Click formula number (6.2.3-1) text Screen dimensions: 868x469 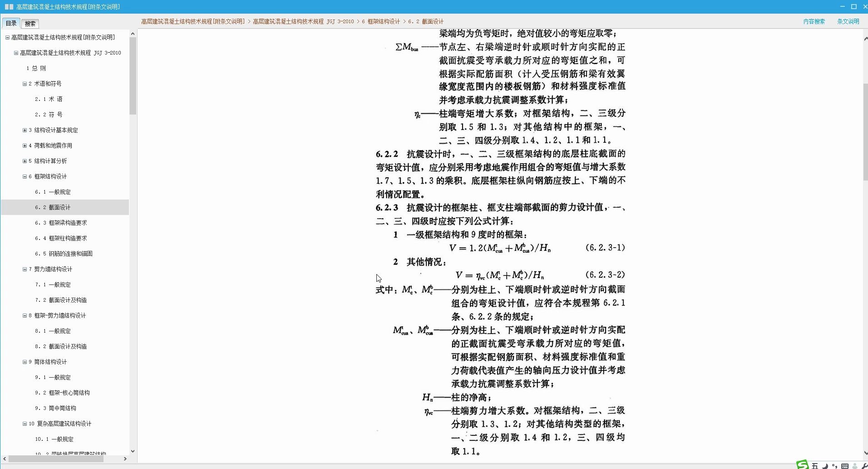605,248
